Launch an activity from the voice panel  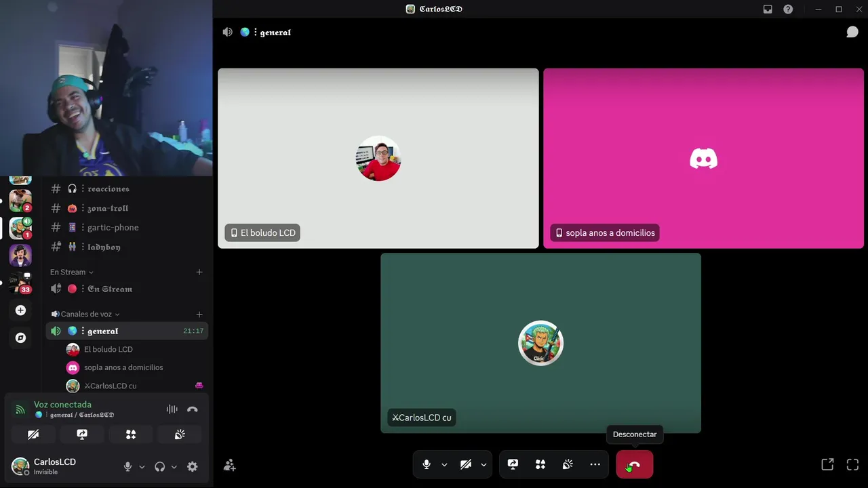(x=131, y=434)
